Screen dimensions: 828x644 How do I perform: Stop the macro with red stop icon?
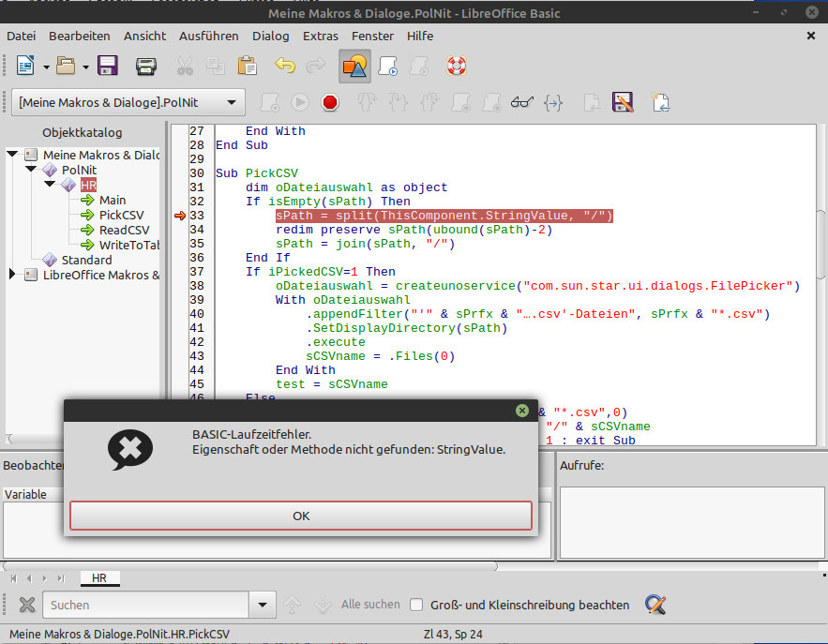click(330, 102)
